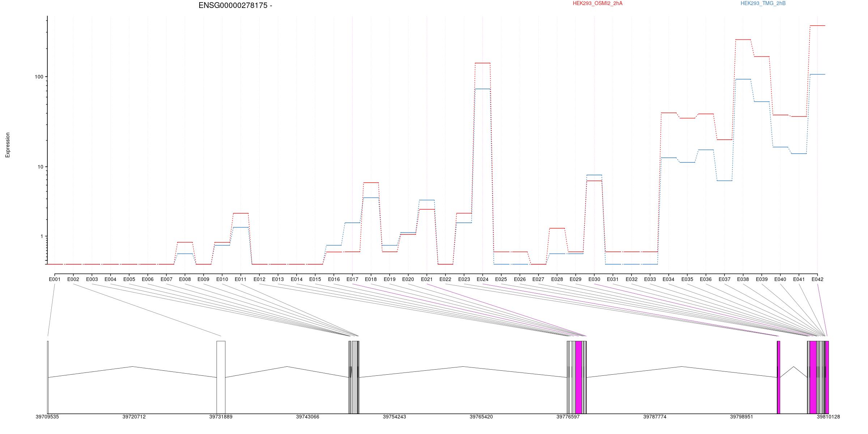Click exon label E014
868x434 pixels.
pos(297,279)
